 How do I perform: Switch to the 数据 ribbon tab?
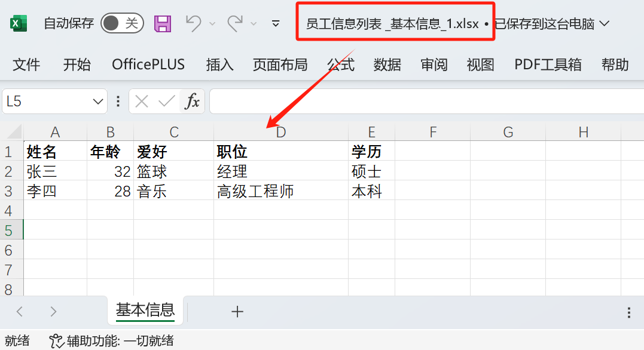point(387,64)
